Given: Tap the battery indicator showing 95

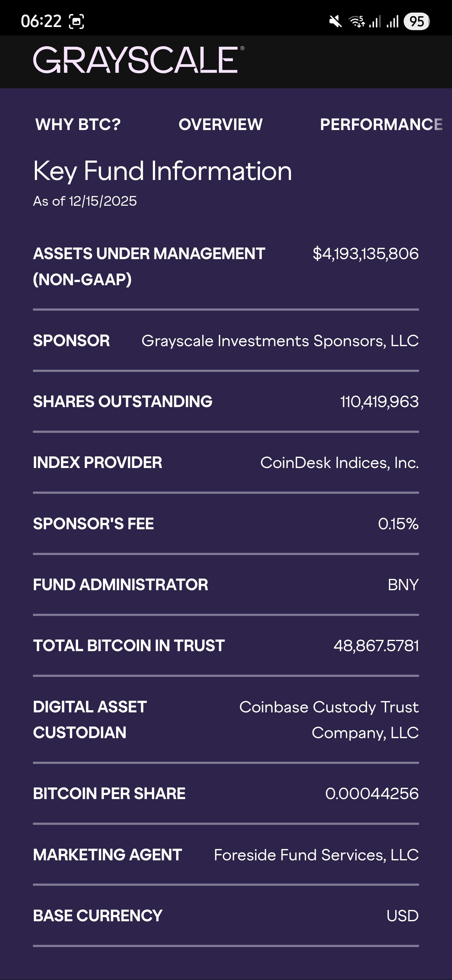Looking at the screenshot, I should tap(417, 21).
